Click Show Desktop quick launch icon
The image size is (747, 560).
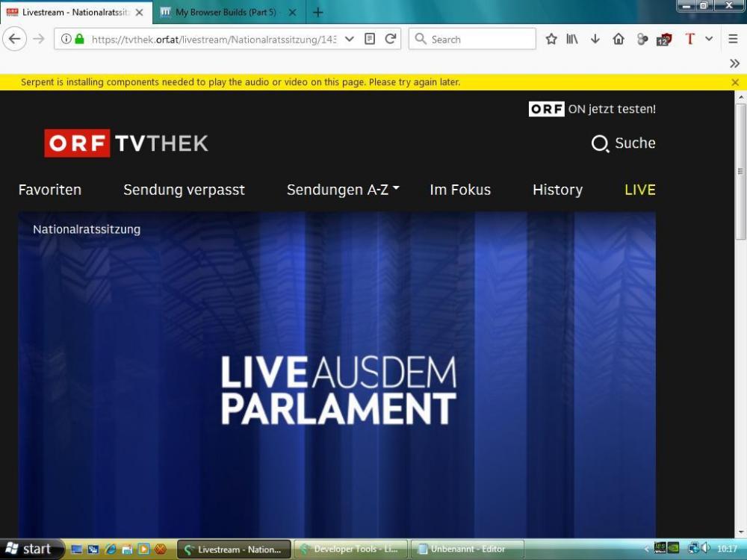(76, 550)
